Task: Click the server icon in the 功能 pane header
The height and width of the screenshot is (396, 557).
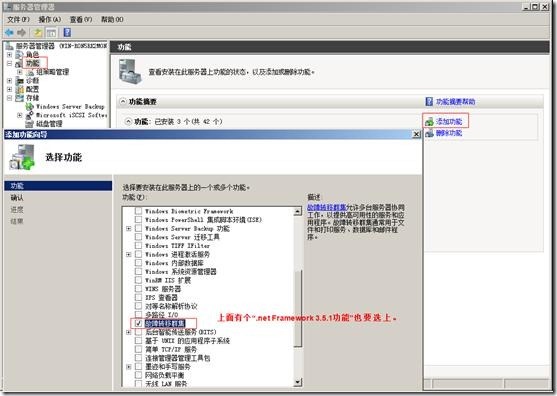Action: [130, 71]
